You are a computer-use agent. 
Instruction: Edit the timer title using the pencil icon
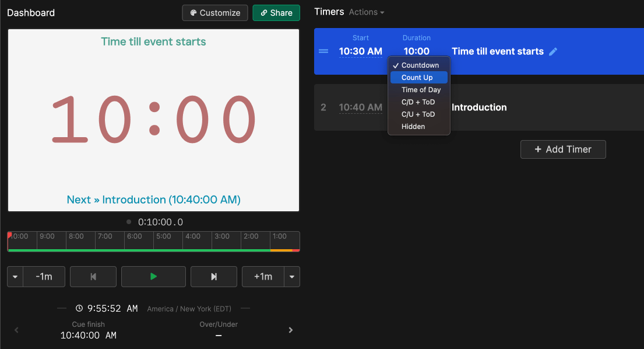[553, 51]
